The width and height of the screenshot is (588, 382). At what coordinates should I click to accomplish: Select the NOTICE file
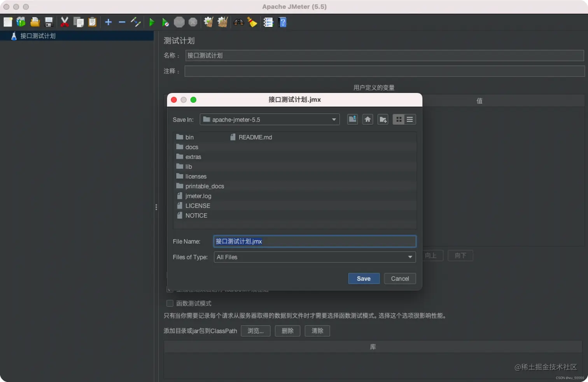[x=192, y=215]
